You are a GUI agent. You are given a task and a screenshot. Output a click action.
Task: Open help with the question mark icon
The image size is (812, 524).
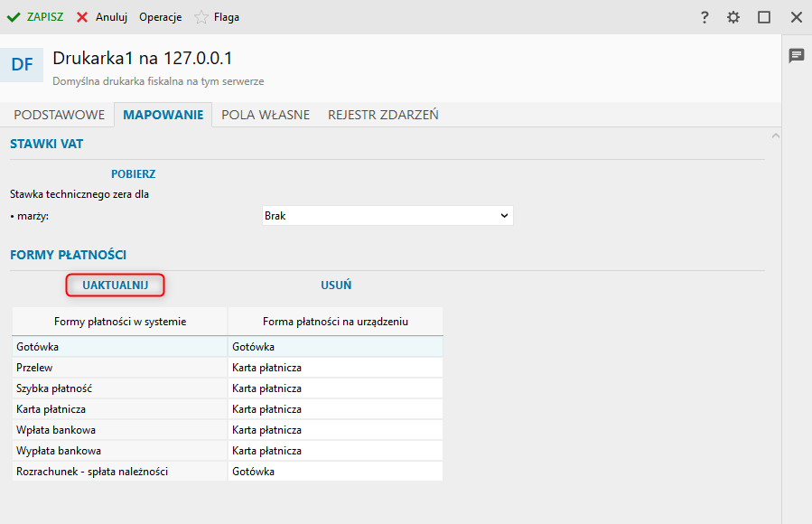tap(705, 17)
